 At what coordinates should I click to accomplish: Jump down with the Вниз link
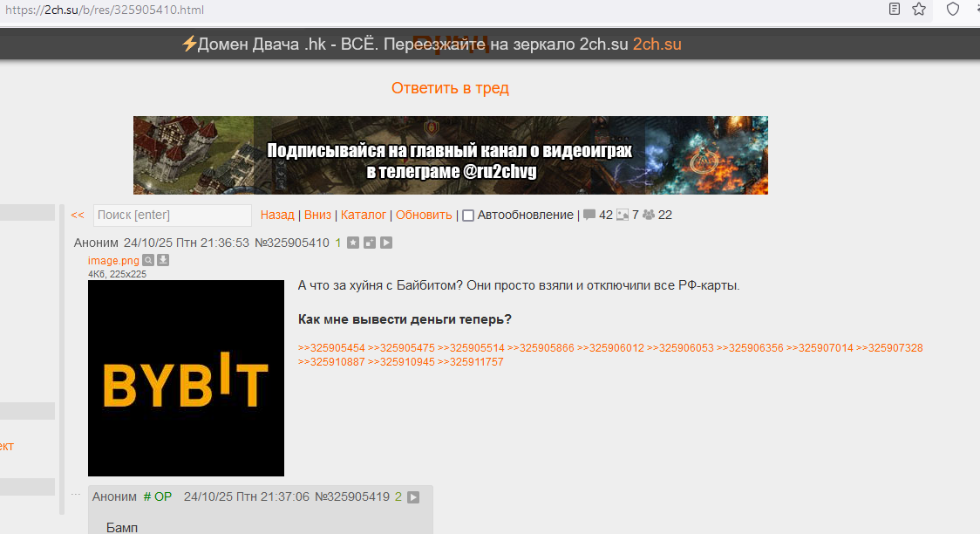click(x=317, y=216)
